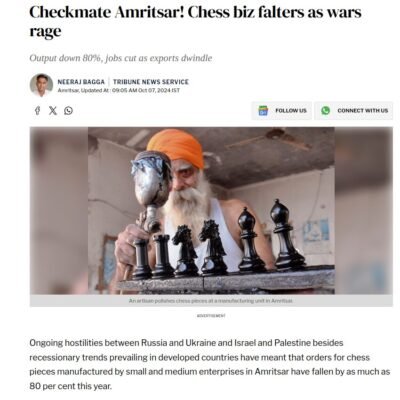Click the green WhatsApp logo in Connect With Us

coord(325,111)
